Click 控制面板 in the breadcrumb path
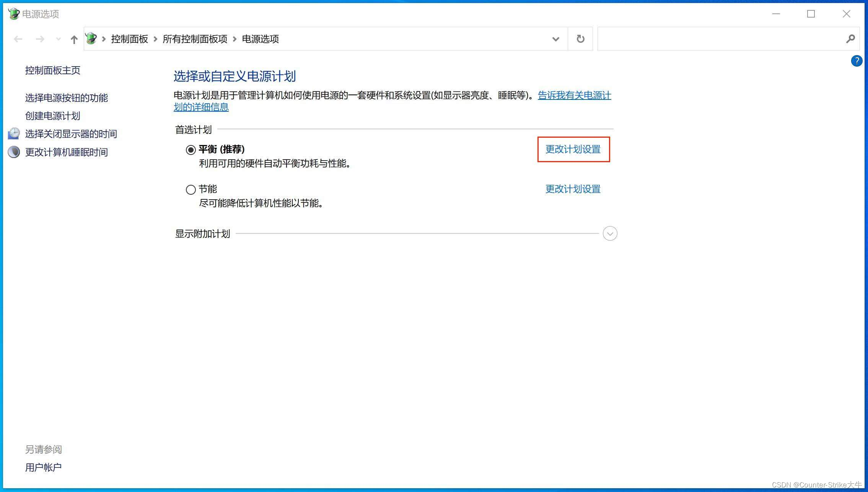Screen dimensions: 868x492 [x=129, y=39]
